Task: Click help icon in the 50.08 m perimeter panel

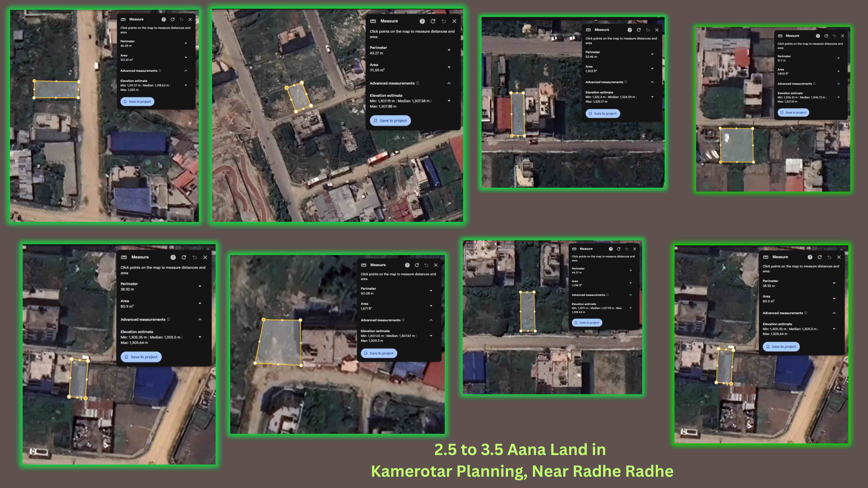Action: click(407, 265)
